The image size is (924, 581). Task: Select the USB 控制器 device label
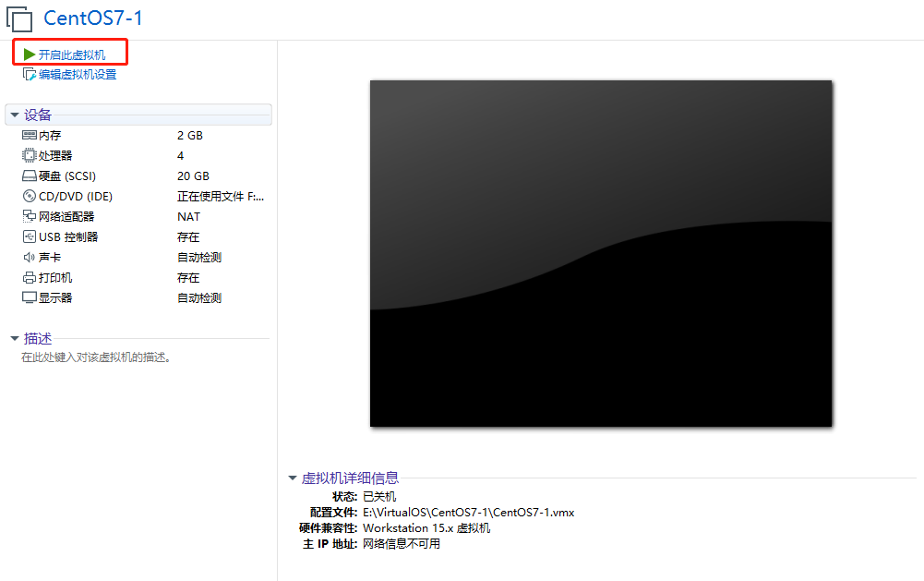68,237
